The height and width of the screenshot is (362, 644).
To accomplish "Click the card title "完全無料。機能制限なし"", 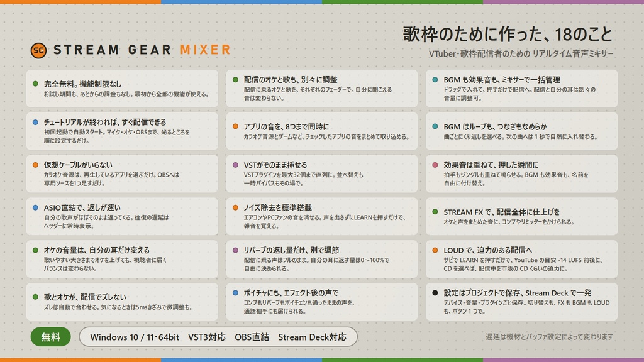I will point(83,84).
